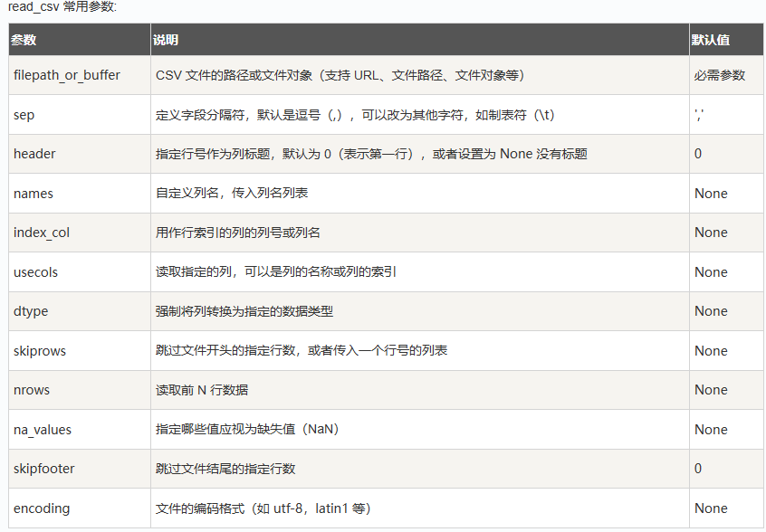Viewport: 766px width, 532px height.
Task: Select the description text for encoding
Action: coord(263,508)
